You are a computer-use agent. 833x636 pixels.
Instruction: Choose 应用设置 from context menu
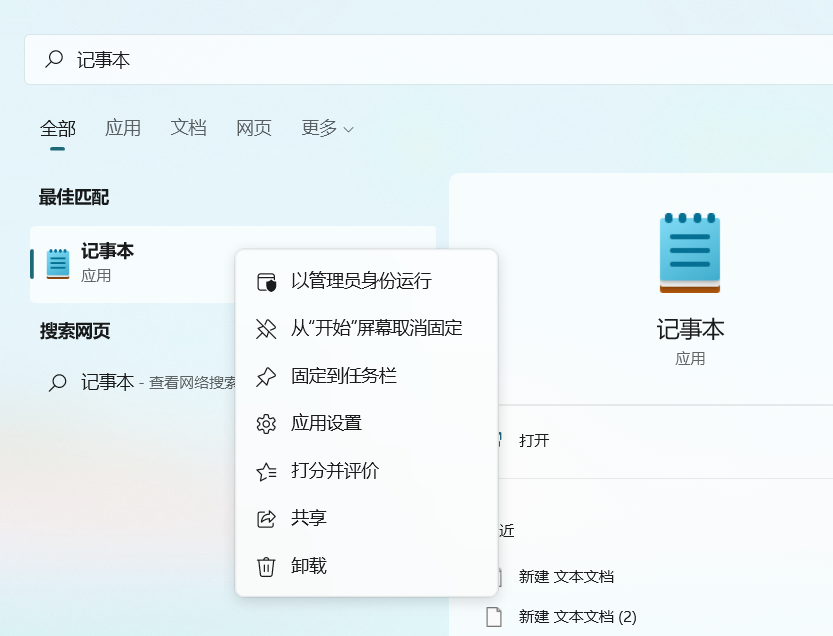(x=367, y=423)
